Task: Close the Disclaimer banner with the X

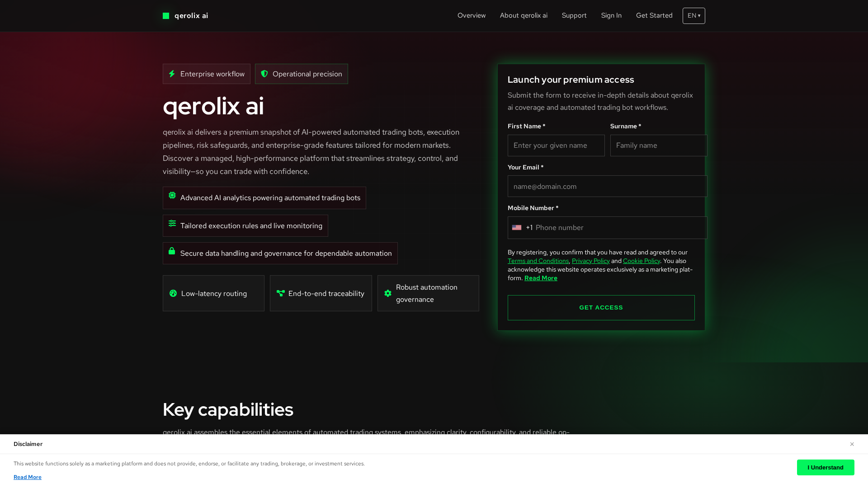Action: [x=852, y=444]
